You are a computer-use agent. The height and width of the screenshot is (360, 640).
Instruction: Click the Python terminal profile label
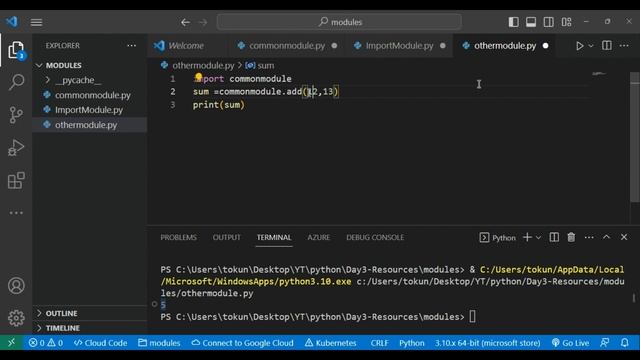[498, 238]
